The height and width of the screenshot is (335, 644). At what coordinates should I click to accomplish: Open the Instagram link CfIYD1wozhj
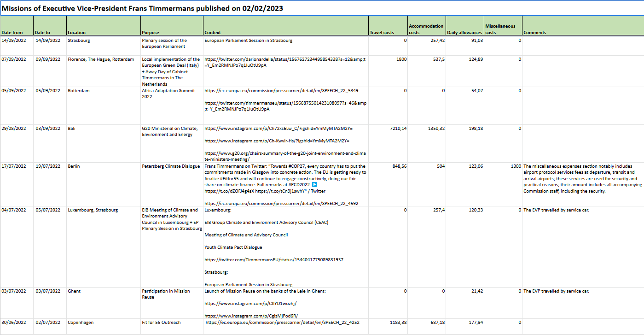(x=251, y=304)
